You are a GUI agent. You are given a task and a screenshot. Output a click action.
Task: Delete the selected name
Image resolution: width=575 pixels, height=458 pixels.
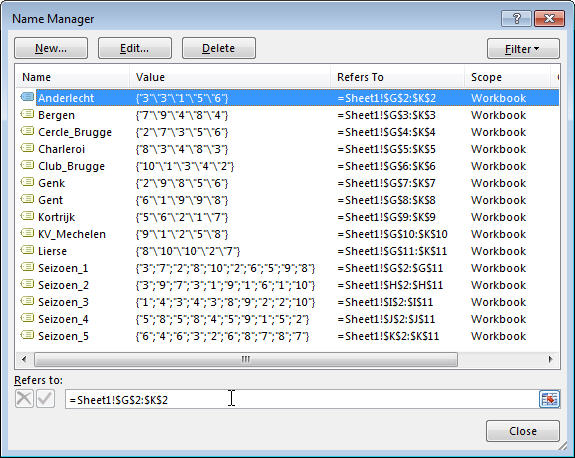[x=219, y=48]
